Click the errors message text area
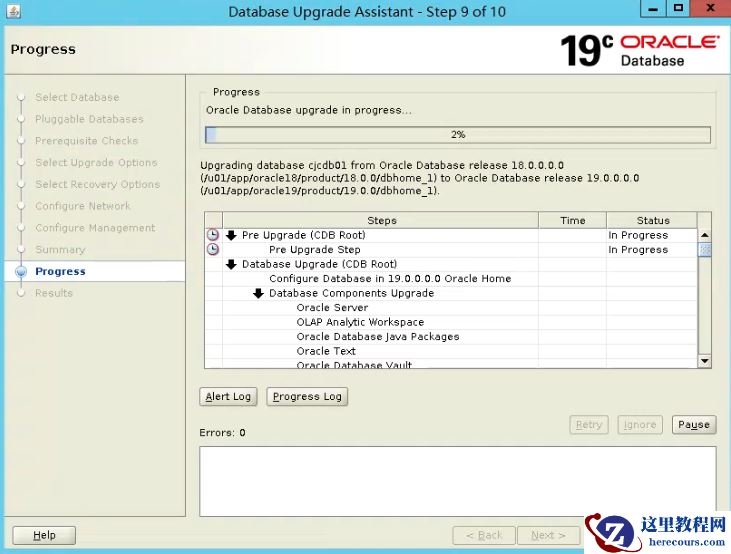 [458, 481]
